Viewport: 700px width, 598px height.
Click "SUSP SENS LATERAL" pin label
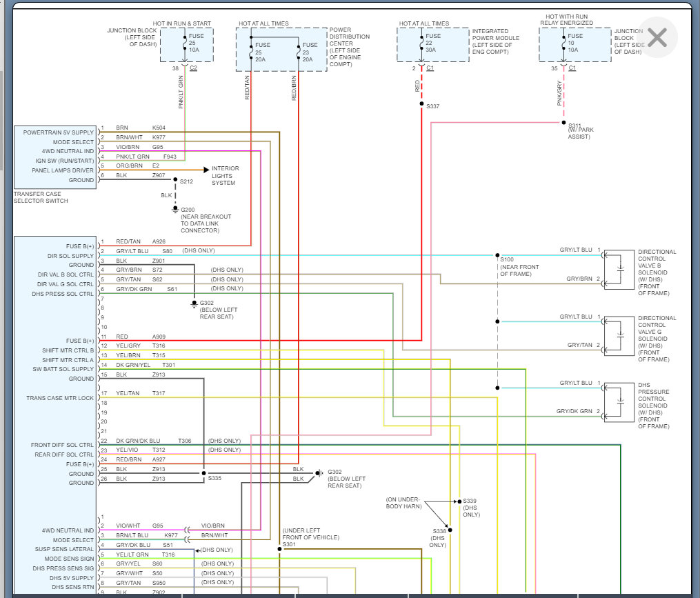64,549
